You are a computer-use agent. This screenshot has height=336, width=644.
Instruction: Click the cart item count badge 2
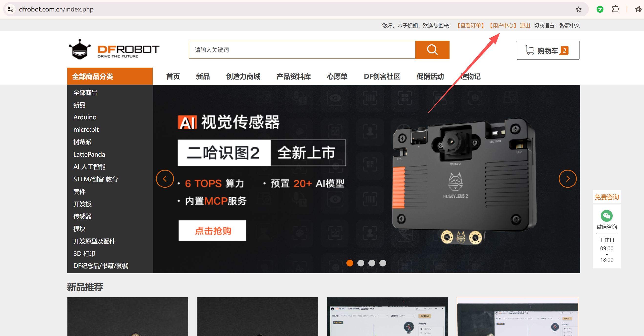point(564,51)
